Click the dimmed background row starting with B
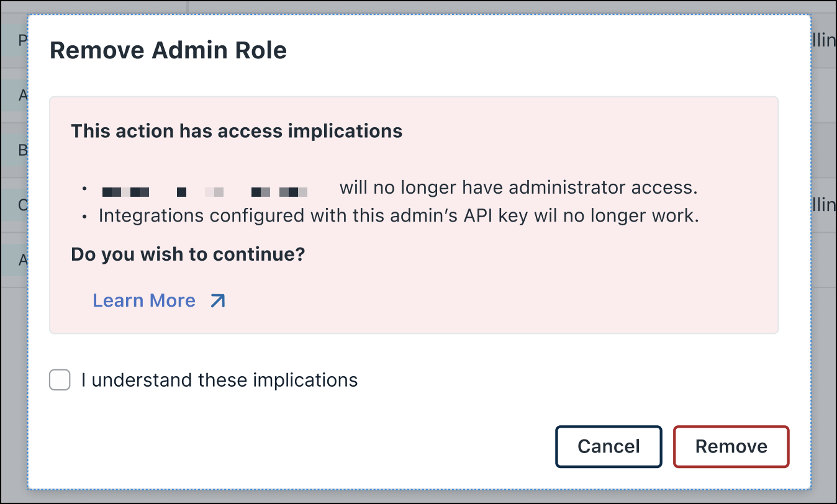837x504 pixels. coord(14,150)
